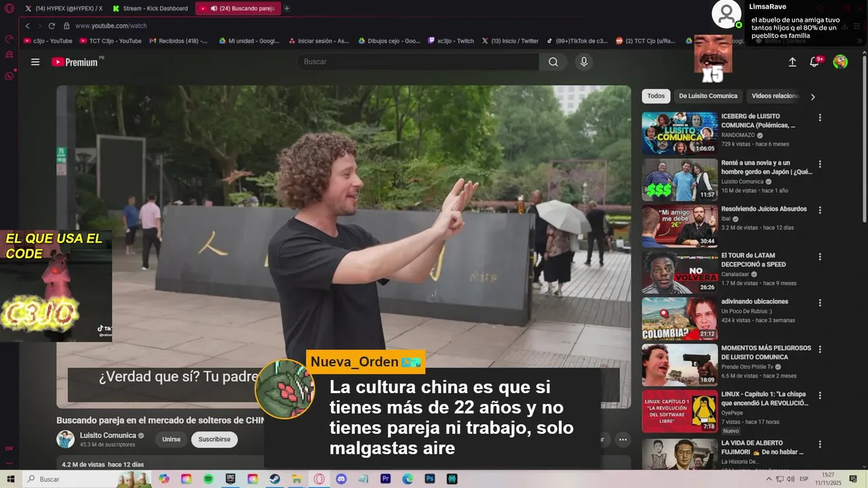Open Microsoft Edge from the taskbar
This screenshot has width=868, height=488.
click(408, 479)
